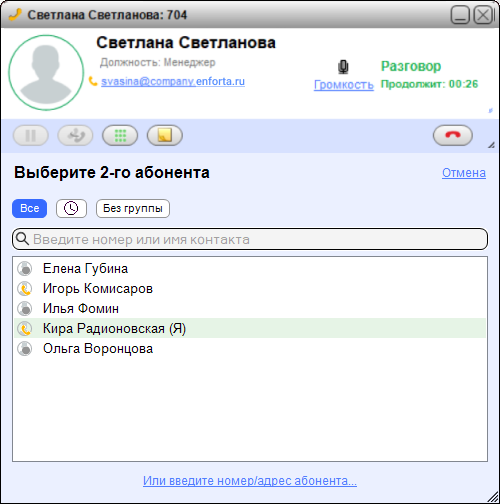Click Отмена to cancel subscriber selection
The height and width of the screenshot is (504, 500).
(x=464, y=173)
